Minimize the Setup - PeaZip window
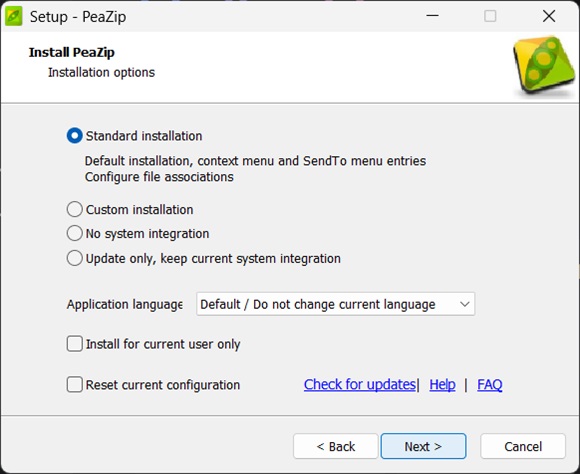580x474 pixels. pos(432,16)
